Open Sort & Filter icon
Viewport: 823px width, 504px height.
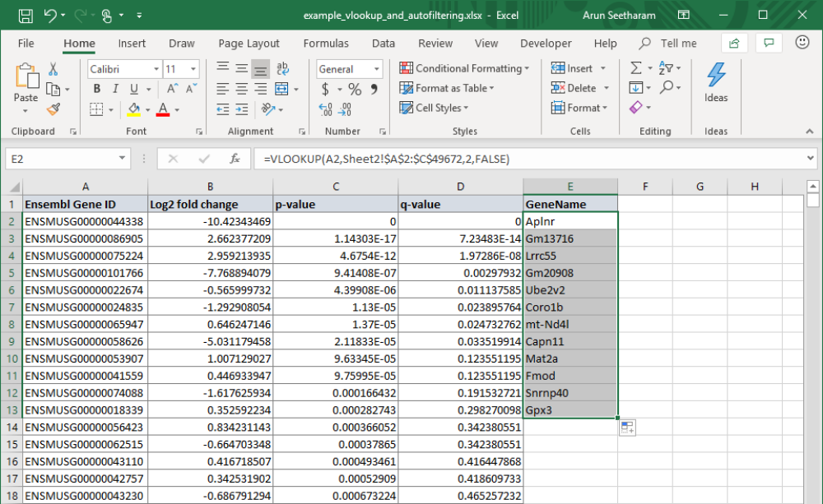click(666, 68)
